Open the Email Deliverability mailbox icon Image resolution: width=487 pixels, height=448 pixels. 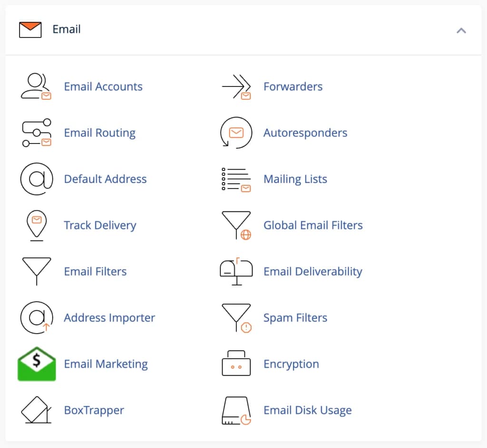point(236,271)
